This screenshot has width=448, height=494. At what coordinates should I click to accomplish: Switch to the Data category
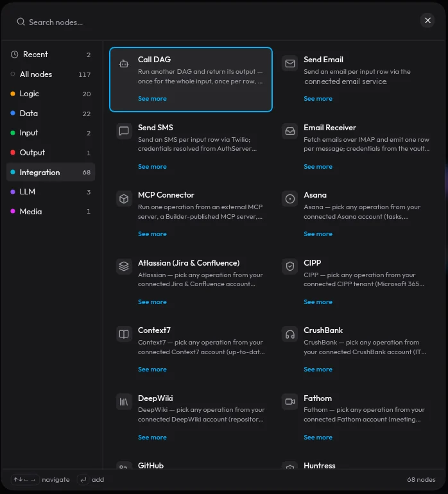[51, 114]
